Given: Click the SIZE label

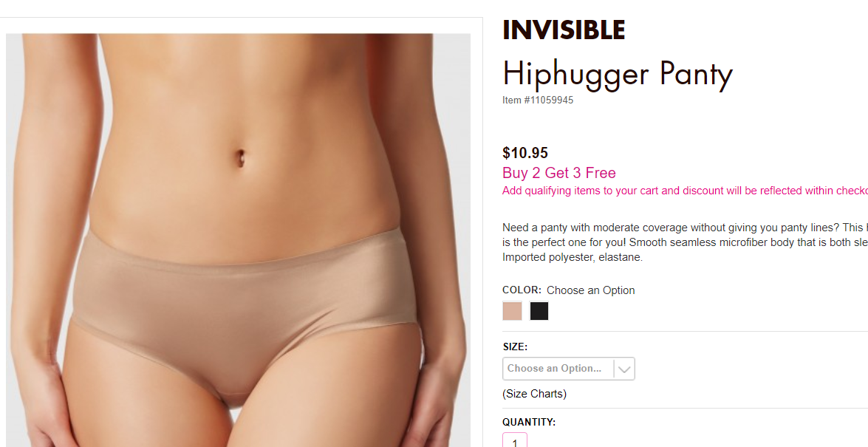Looking at the screenshot, I should click(x=515, y=347).
